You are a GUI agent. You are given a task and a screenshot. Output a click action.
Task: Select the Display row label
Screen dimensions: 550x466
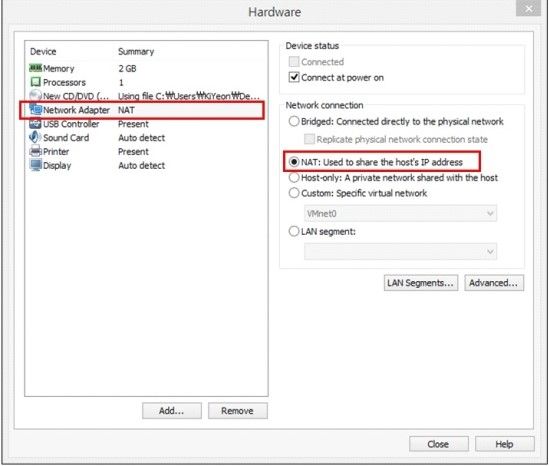point(57,166)
